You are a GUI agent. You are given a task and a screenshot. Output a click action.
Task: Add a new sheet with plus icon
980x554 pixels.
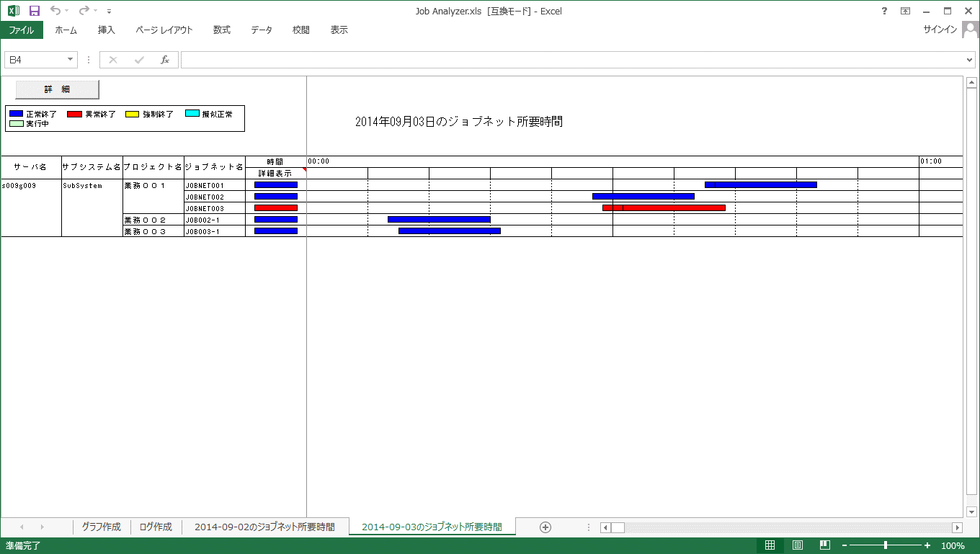pyautogui.click(x=545, y=527)
